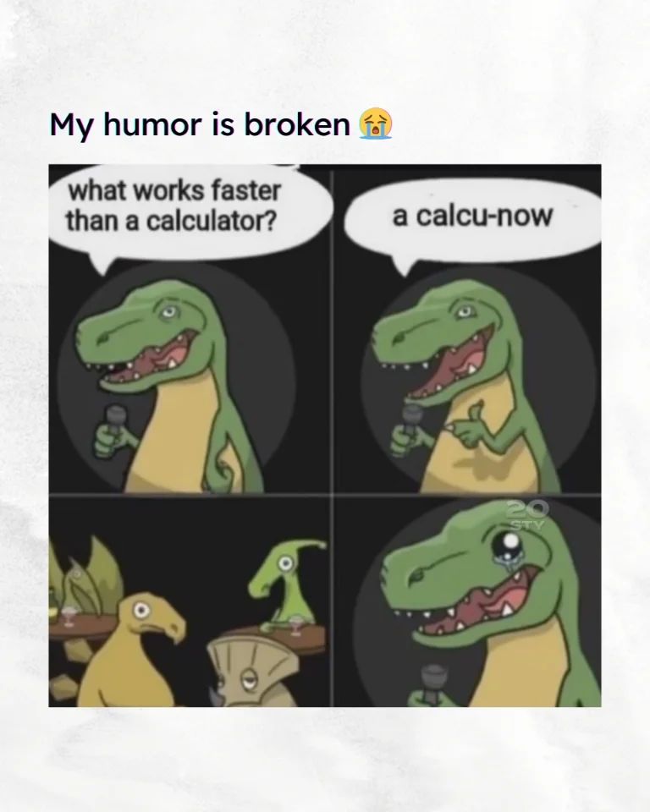Click the yellow bird-like dinosaur's head

tap(151, 619)
